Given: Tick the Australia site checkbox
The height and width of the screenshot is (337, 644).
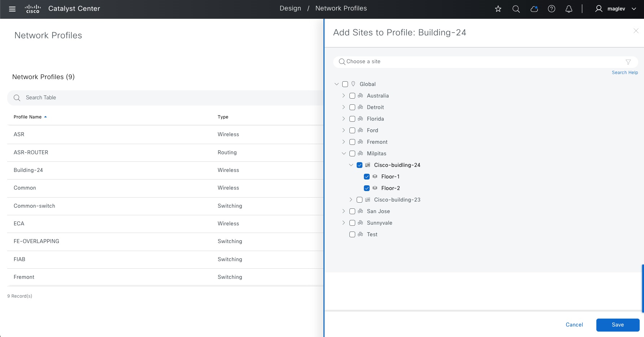Looking at the screenshot, I should 352,96.
